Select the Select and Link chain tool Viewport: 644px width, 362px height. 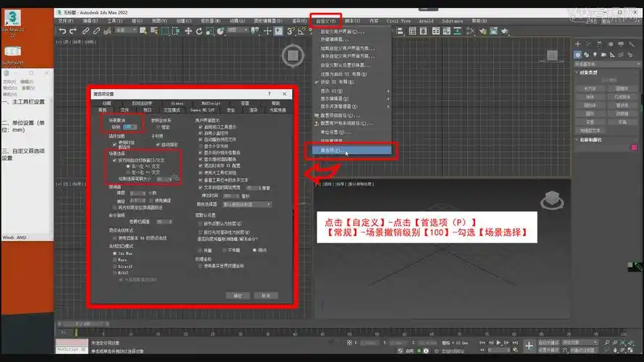pyautogui.click(x=85, y=31)
